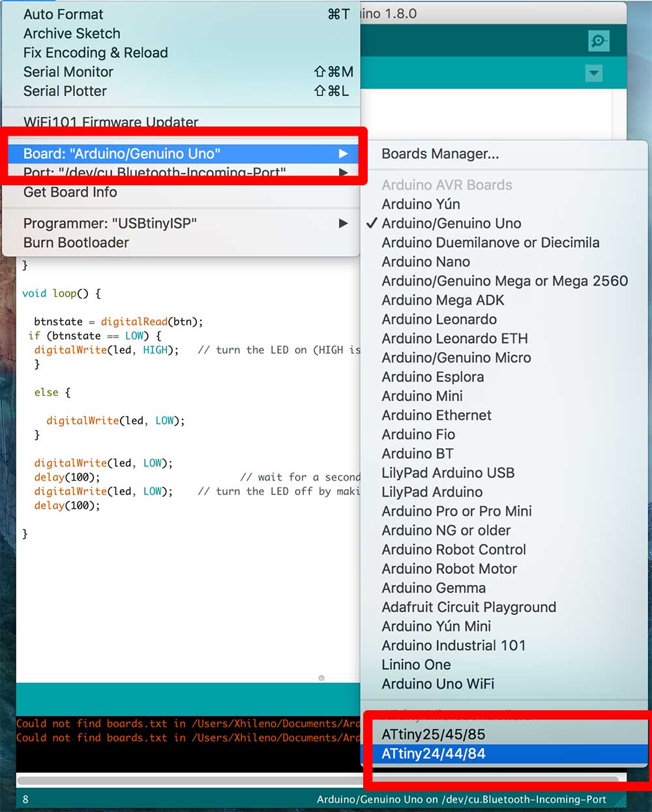Expand the Programmer submenu arrow
The image size is (652, 812).
click(x=343, y=224)
